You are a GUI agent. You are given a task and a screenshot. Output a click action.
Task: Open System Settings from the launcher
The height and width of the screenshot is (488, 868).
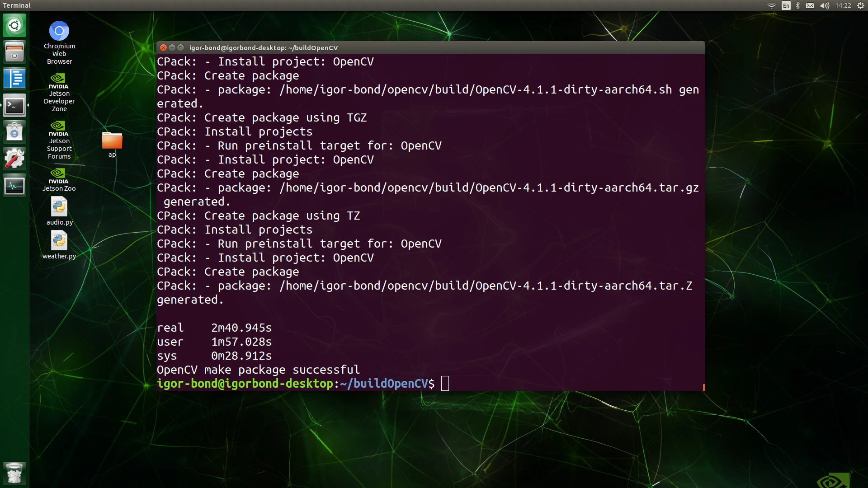(x=14, y=158)
